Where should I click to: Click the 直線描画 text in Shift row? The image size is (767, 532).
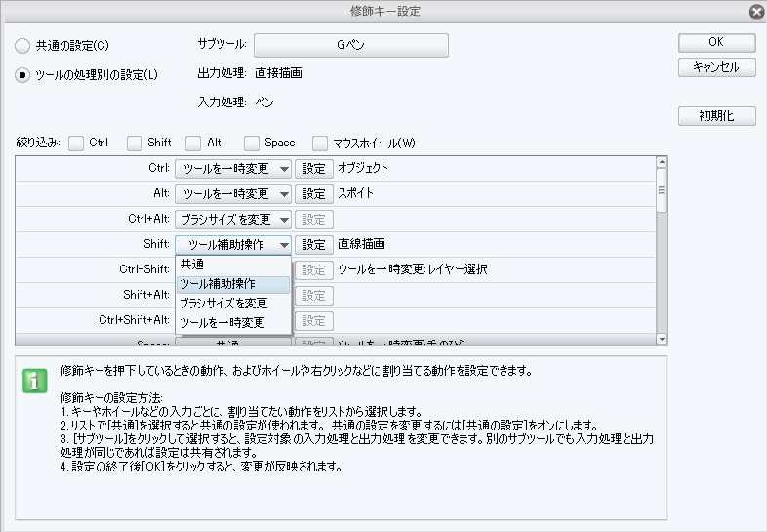click(x=361, y=244)
